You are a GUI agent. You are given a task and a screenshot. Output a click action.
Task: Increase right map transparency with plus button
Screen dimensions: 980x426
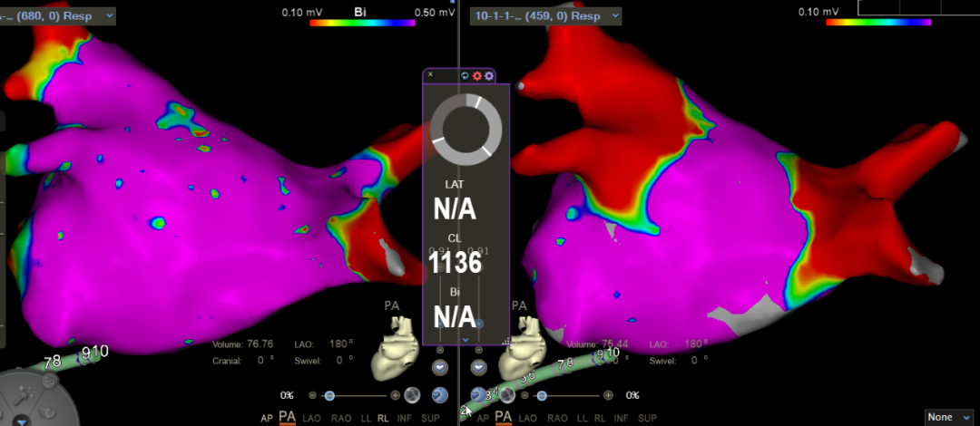click(608, 395)
